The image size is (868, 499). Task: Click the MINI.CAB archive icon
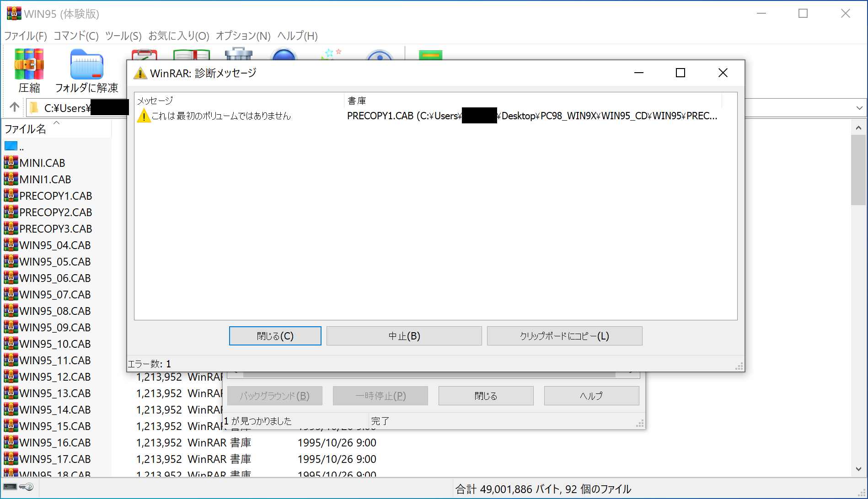pos(11,163)
